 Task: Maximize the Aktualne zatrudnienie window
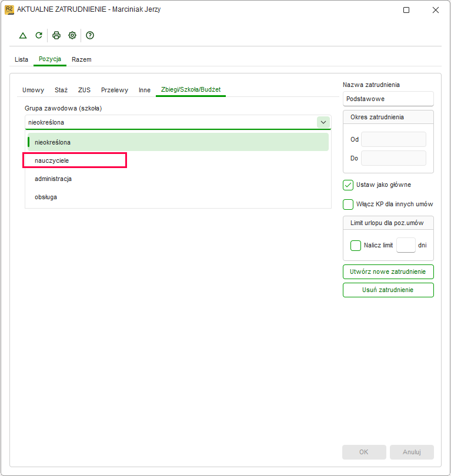click(x=406, y=10)
